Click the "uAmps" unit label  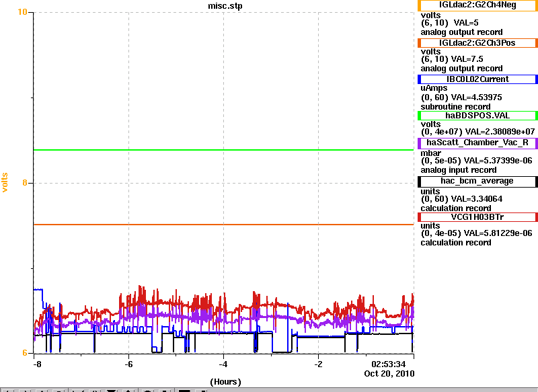(434, 88)
